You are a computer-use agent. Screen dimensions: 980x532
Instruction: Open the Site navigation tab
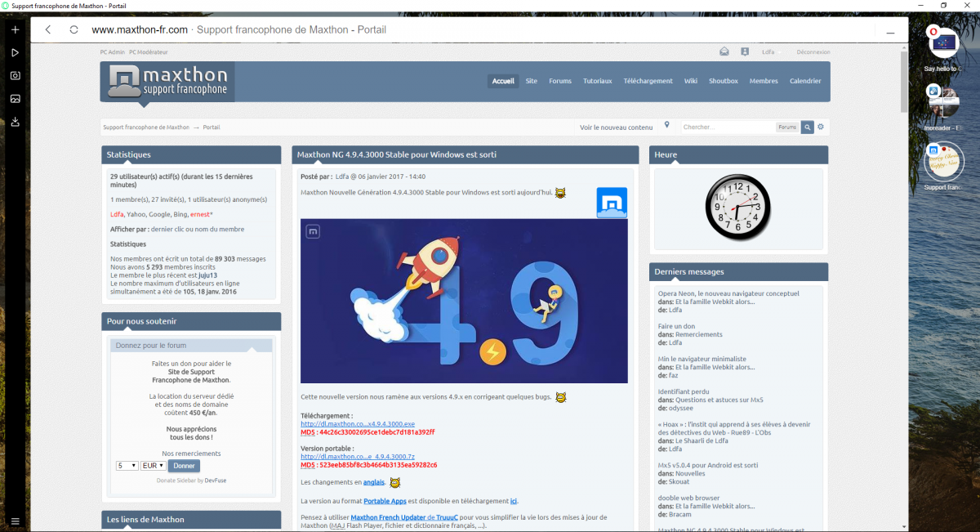point(532,81)
